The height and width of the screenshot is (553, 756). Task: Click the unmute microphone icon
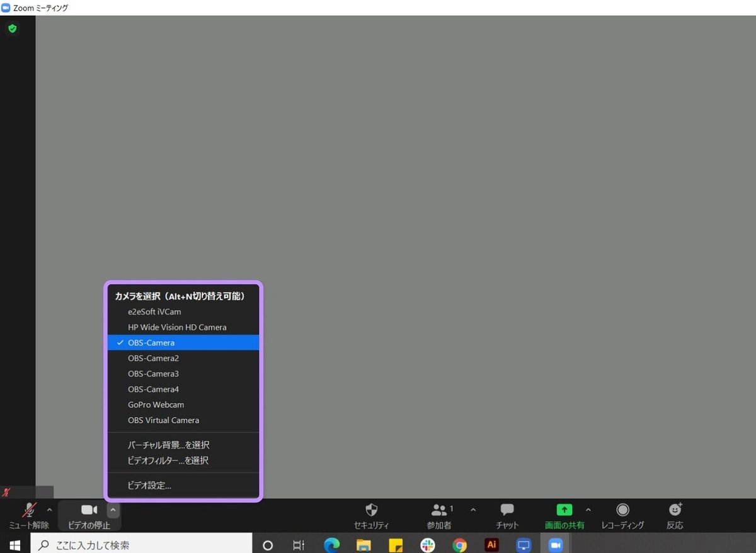coord(29,510)
